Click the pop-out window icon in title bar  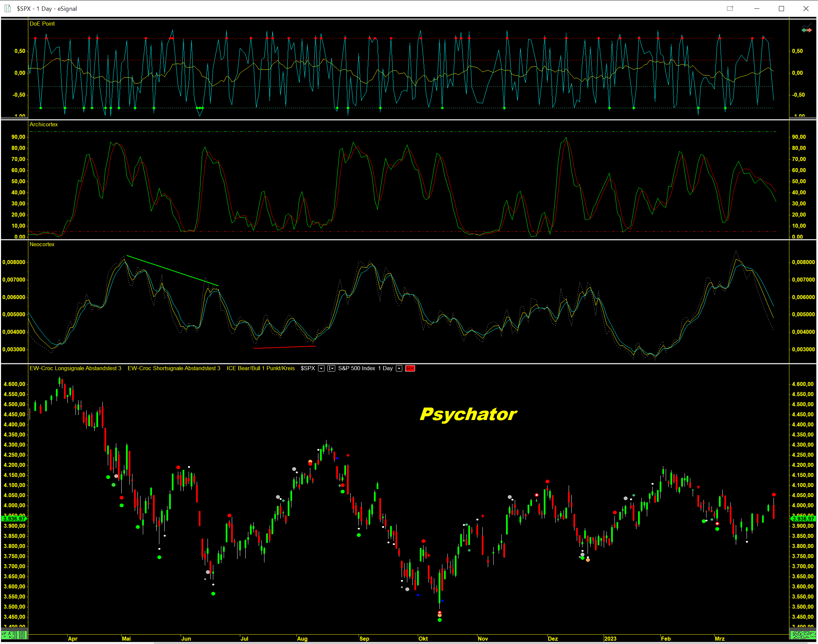(x=730, y=9)
